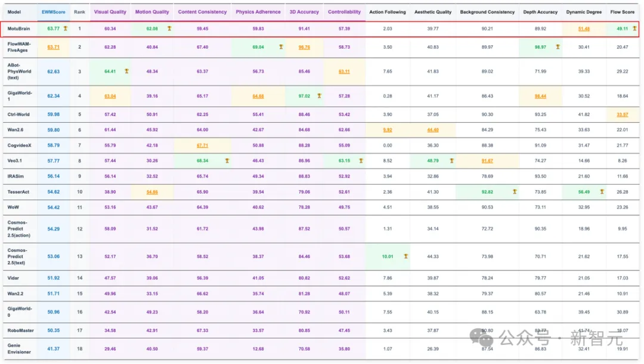Click the Controllability column header
This screenshot has height=364, width=644.
tap(344, 12)
